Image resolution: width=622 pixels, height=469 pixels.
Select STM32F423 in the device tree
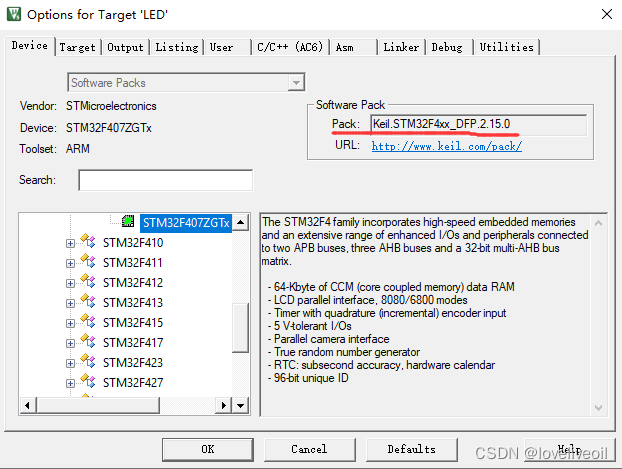point(133,363)
